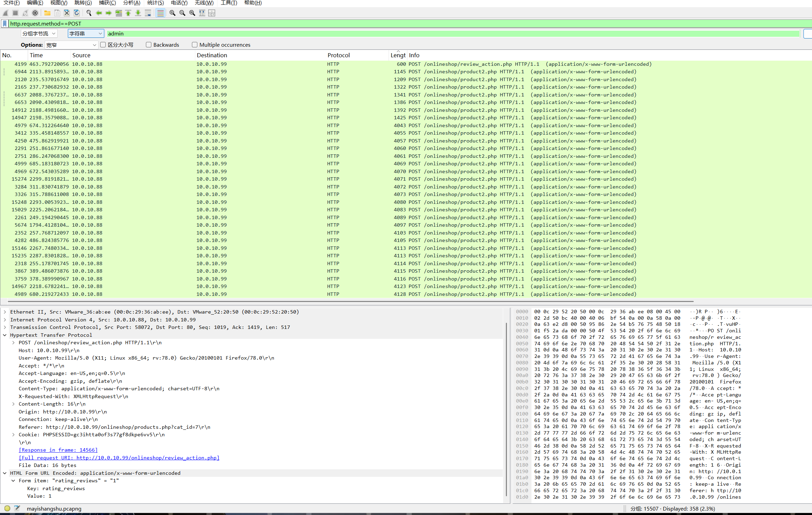Open the 字符串 search type dropdown
Screen dimensions: 812x515
(x=86, y=33)
